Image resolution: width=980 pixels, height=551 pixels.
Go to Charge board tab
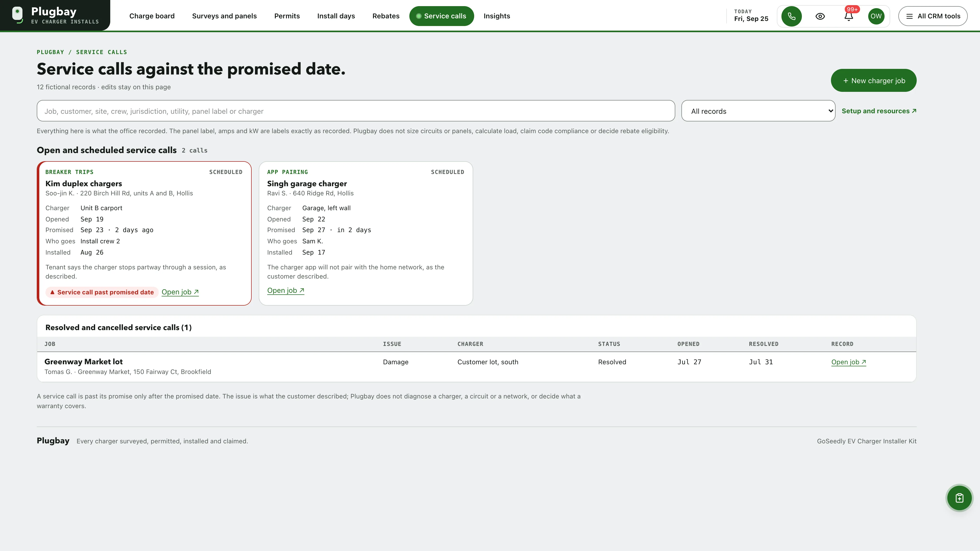[152, 16]
